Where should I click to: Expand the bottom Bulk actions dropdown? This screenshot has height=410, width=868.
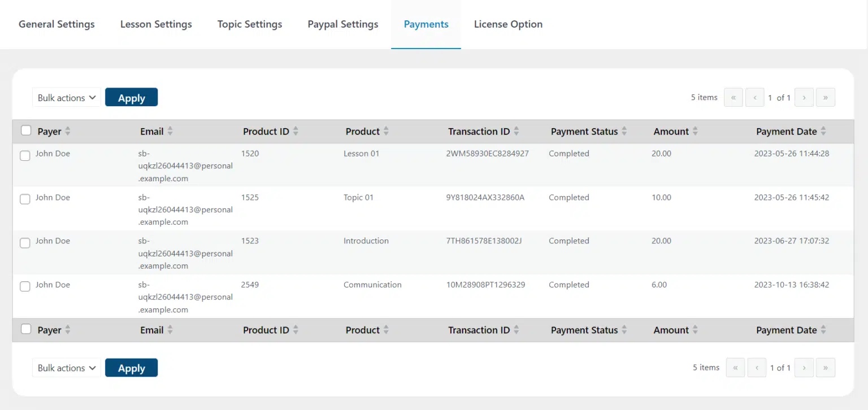click(67, 368)
